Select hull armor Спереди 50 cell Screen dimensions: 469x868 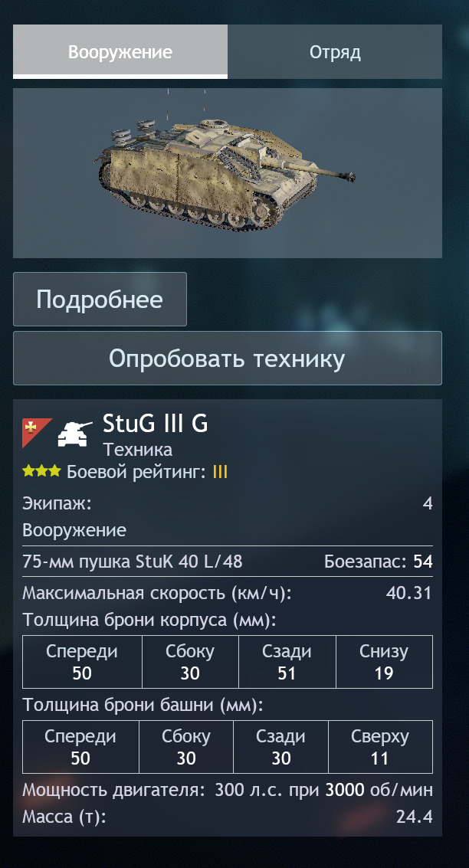[x=82, y=661]
